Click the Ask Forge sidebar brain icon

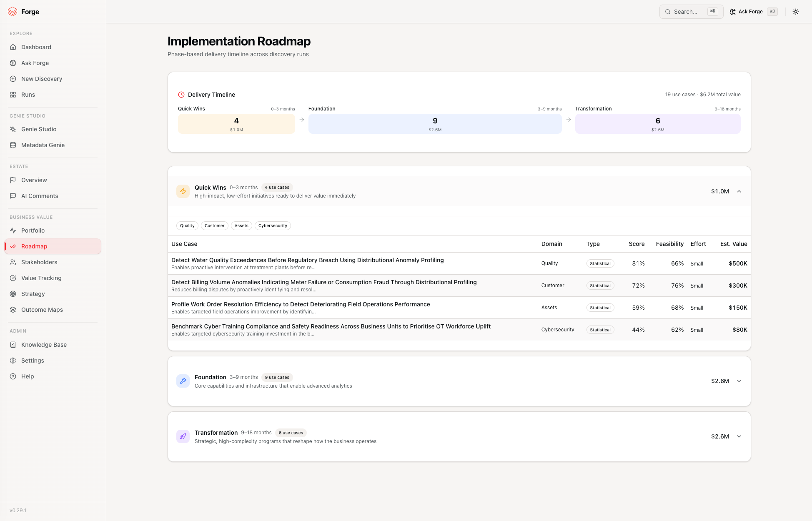pos(13,63)
